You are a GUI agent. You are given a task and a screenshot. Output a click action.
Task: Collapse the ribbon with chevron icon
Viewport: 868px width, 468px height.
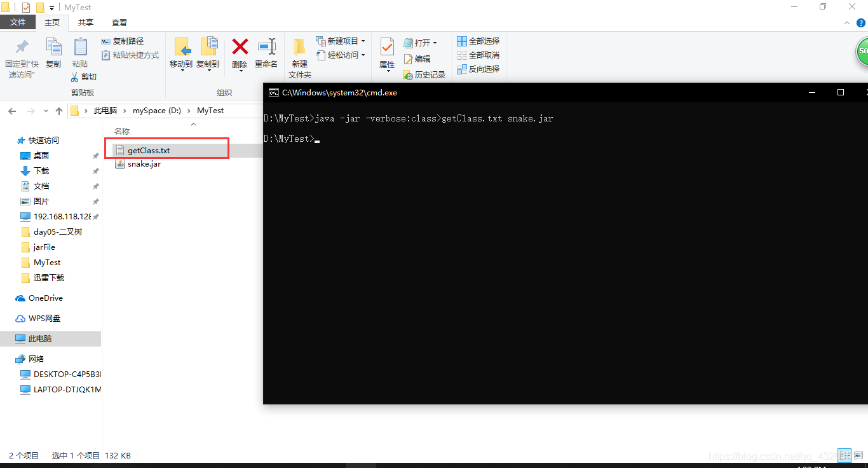pos(846,23)
